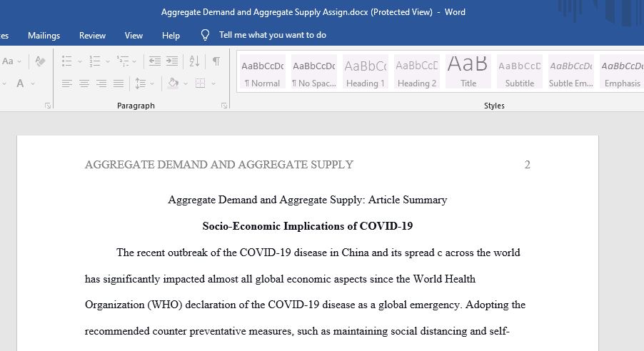This screenshot has width=644, height=351.
Task: Click heading Socio-Economic Implications of COVID-19
Action: tap(307, 226)
